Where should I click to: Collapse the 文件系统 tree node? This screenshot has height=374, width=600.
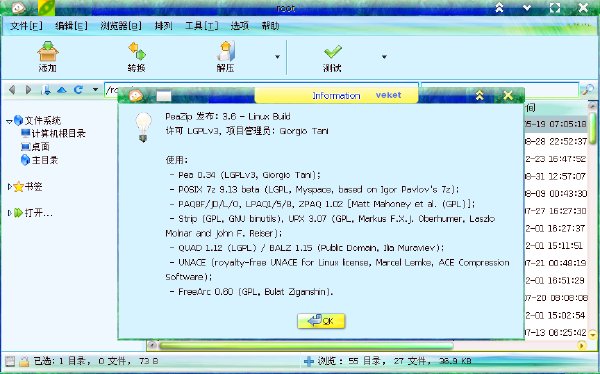(9, 121)
